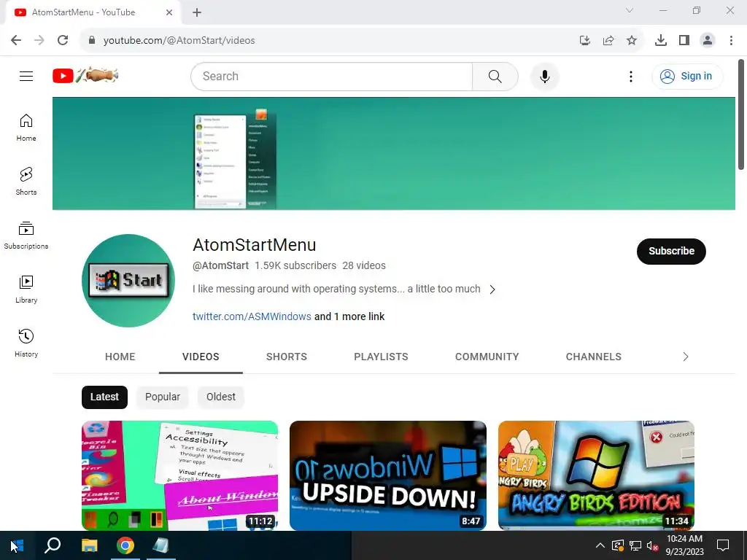Viewport: 747px width, 560px height.
Task: Click the browser forward arrow
Action: point(39,40)
